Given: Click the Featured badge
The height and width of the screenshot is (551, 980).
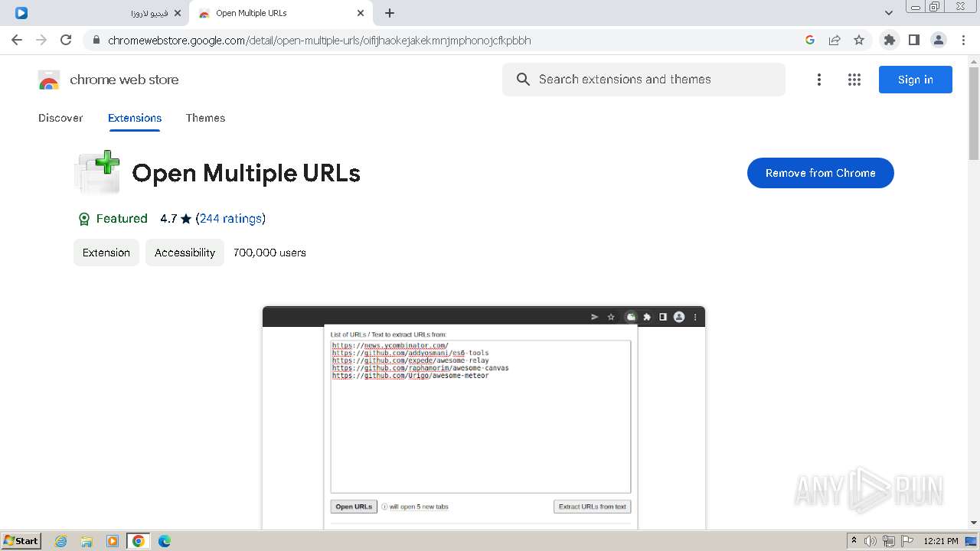Looking at the screenshot, I should click(x=113, y=219).
